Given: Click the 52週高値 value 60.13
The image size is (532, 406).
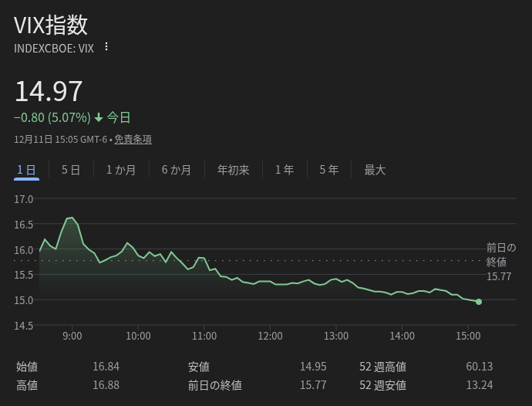Looking at the screenshot, I should (x=479, y=367).
